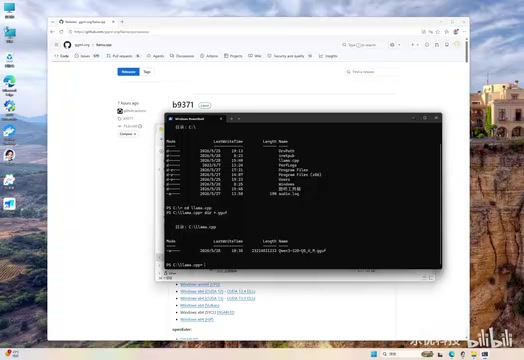Open Terminal icon on taskbar

pos(485,354)
